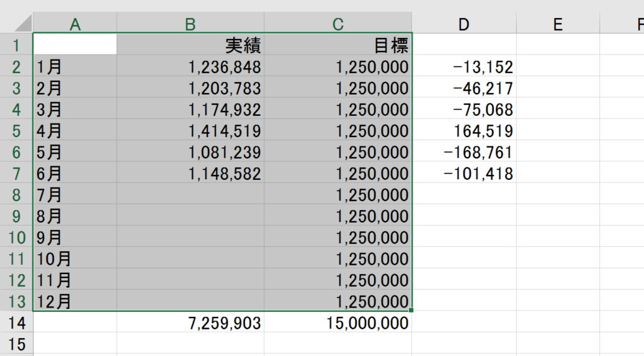Click the 目標 header cell

pos(338,45)
